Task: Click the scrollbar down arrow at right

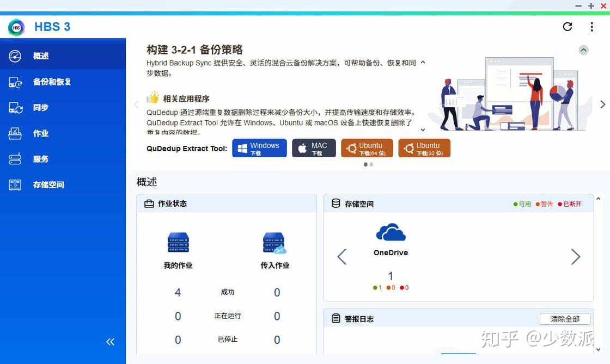Action: coord(599,349)
